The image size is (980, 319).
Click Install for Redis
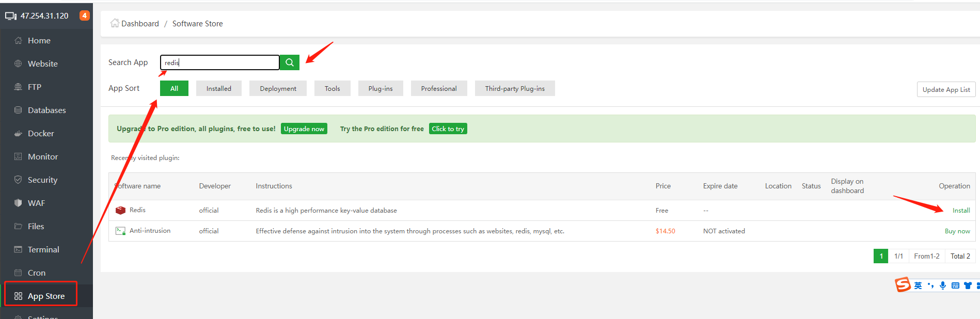(x=961, y=210)
